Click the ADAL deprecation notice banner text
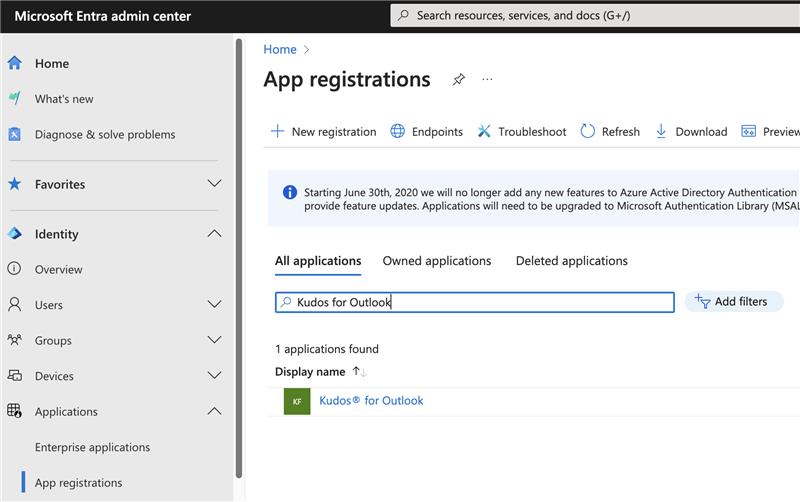The image size is (800, 502). pos(551,199)
